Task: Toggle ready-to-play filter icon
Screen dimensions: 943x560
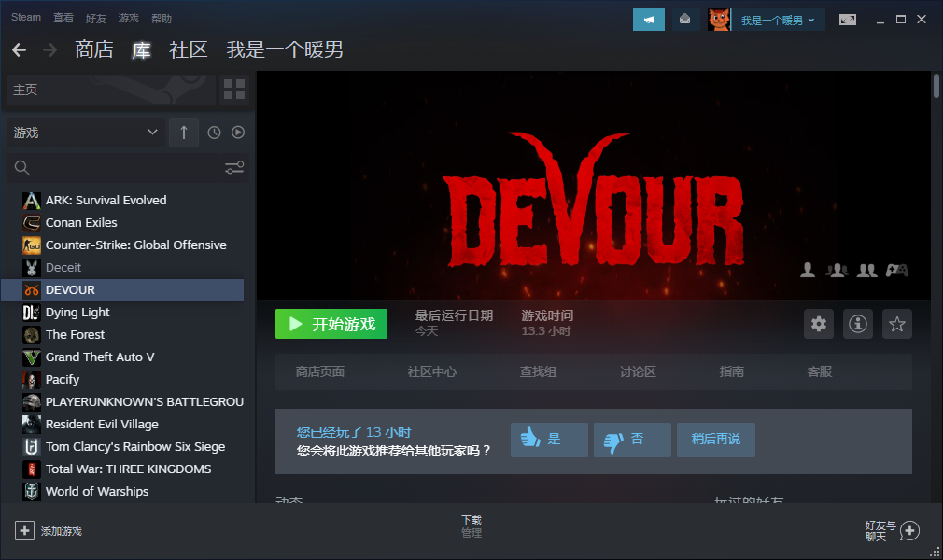Action: pos(238,133)
